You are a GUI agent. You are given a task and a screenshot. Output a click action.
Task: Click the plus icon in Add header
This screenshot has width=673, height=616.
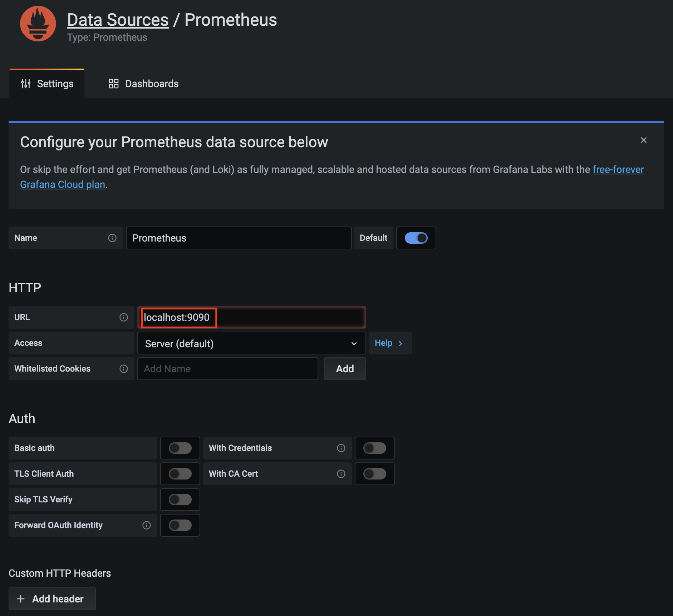21,599
